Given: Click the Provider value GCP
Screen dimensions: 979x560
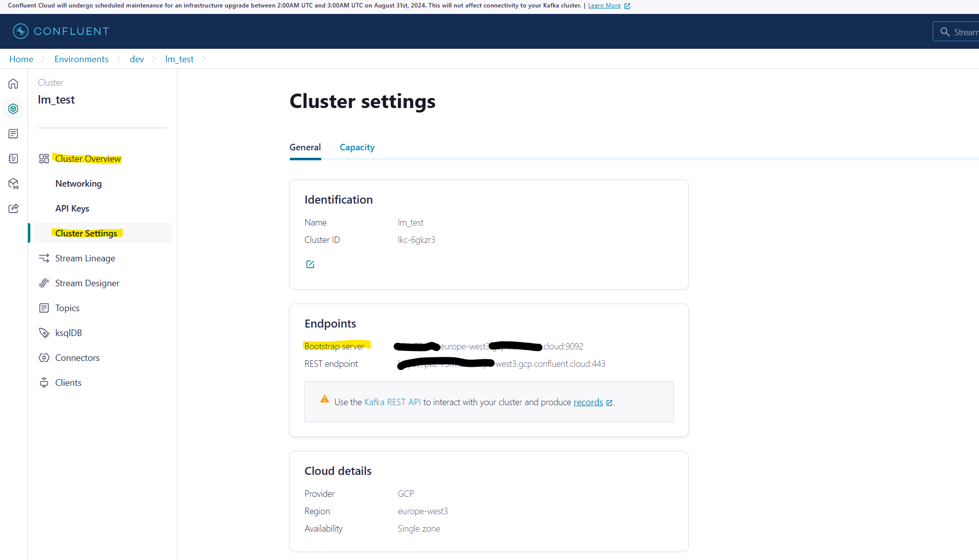Looking at the screenshot, I should coord(405,494).
